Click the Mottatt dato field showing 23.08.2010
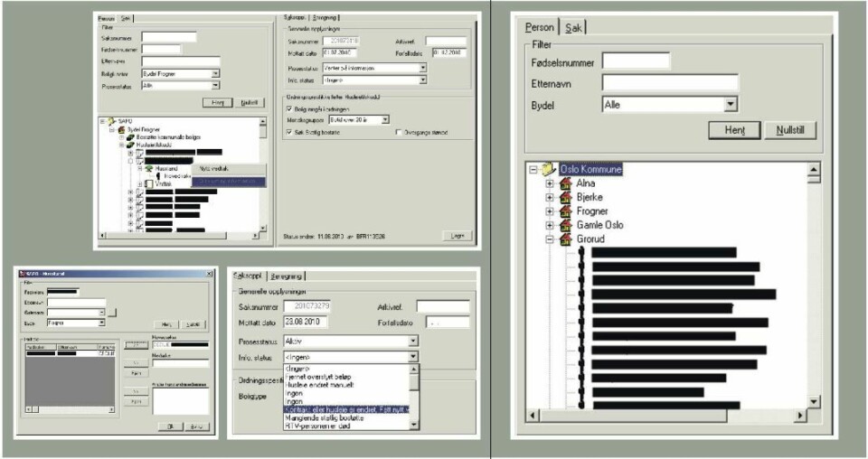 coord(305,322)
